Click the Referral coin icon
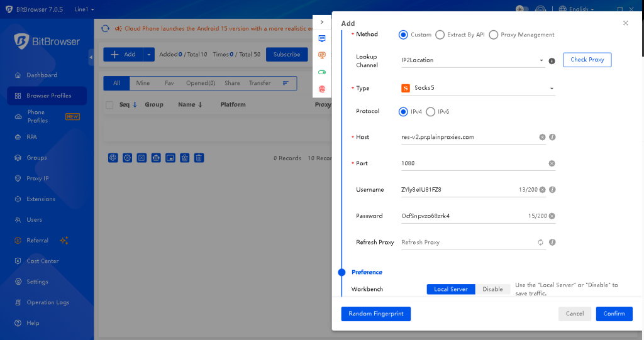644x340 pixels. (18, 240)
